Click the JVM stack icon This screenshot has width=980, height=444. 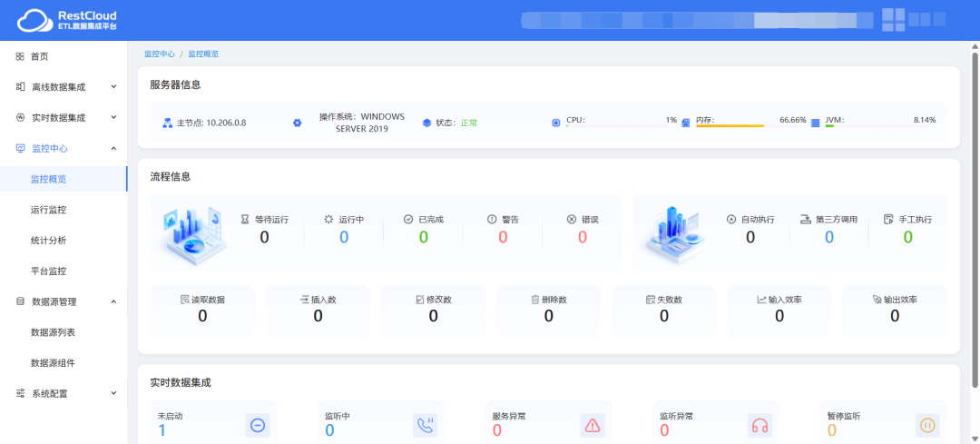coord(815,123)
